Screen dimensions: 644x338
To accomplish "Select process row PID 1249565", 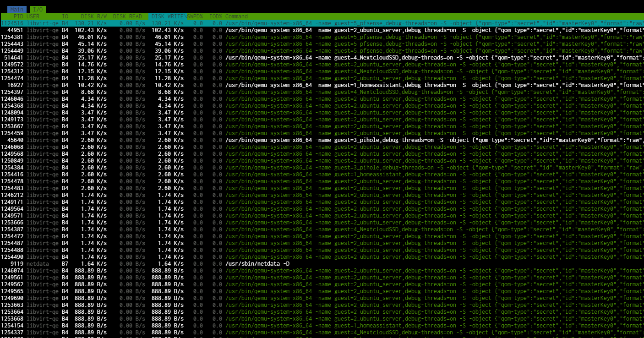I will tap(322, 291).
